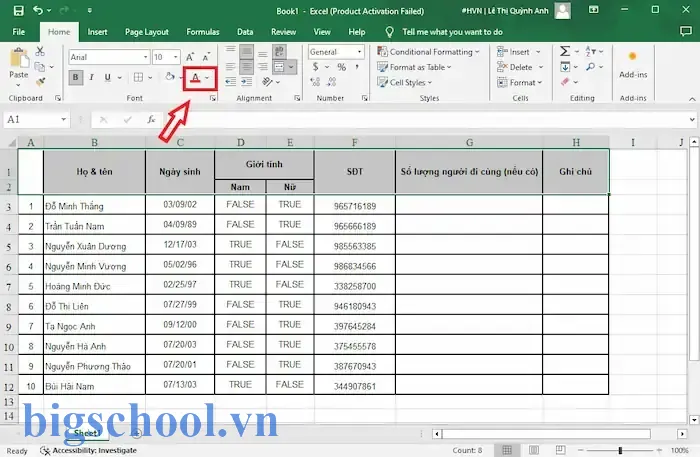The image size is (700, 457).
Task: Switch to the Data tab
Action: [x=245, y=32]
